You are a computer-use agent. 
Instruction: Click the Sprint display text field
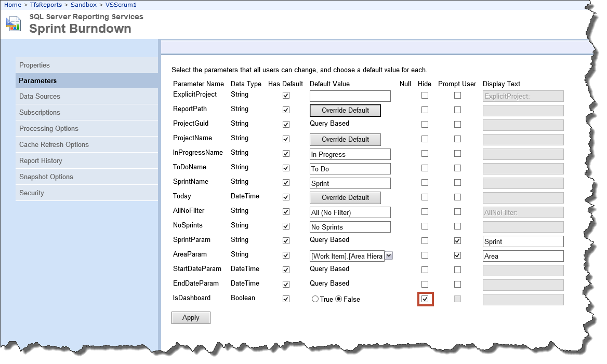coord(523,241)
